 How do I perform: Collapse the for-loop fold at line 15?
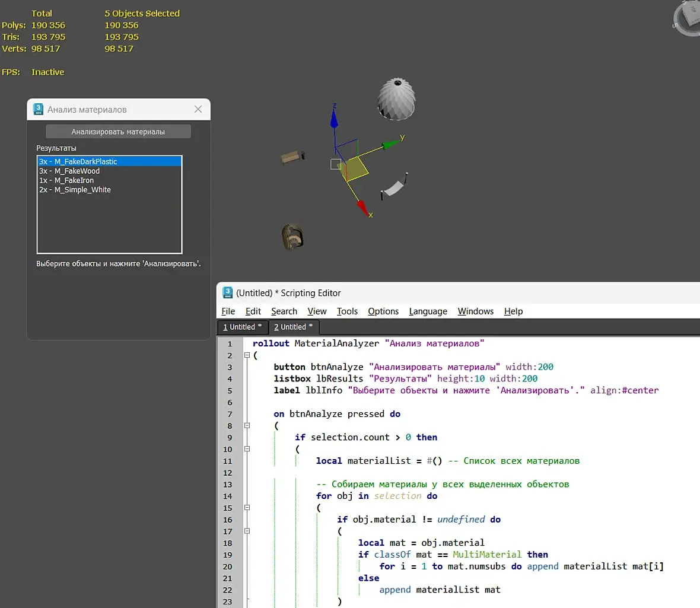click(247, 508)
